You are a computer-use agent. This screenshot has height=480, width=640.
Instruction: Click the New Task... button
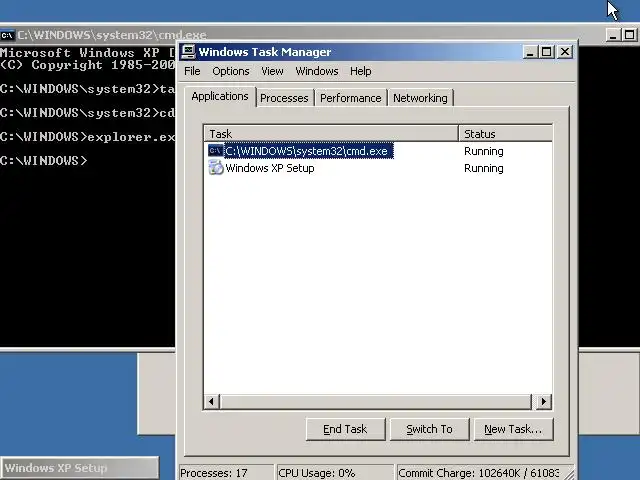[513, 429]
